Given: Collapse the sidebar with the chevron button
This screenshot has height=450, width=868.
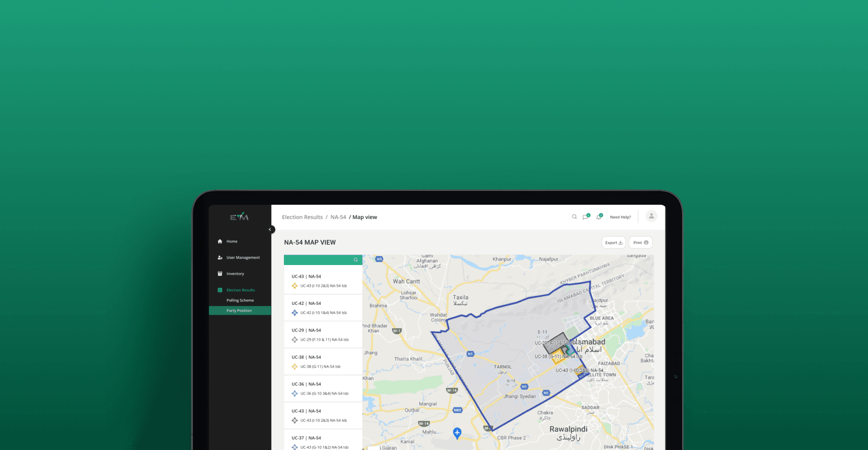Looking at the screenshot, I should (270, 230).
